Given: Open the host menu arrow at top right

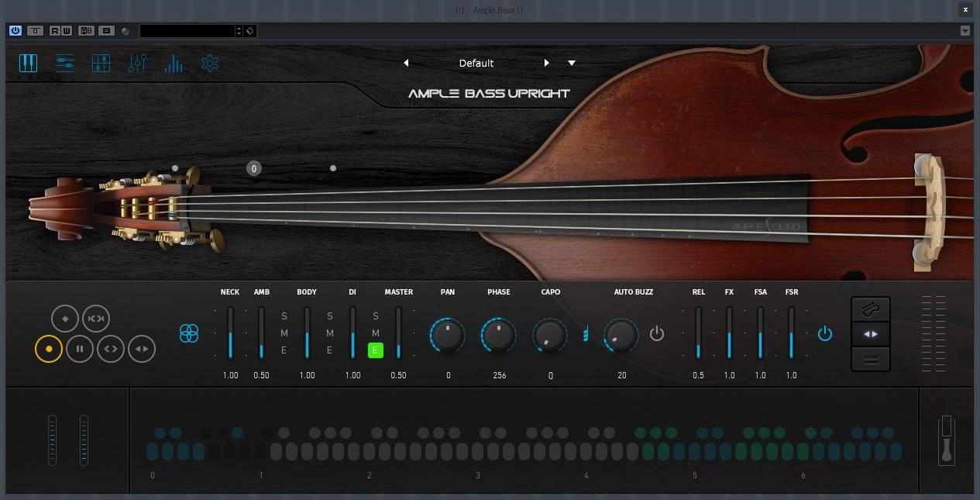Looking at the screenshot, I should [x=965, y=30].
